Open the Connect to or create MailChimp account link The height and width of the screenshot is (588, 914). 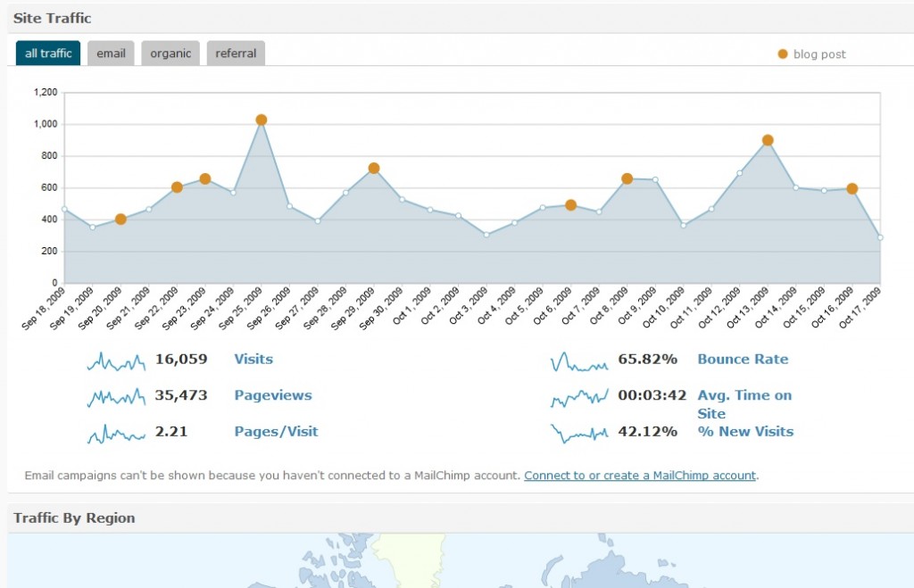(640, 476)
